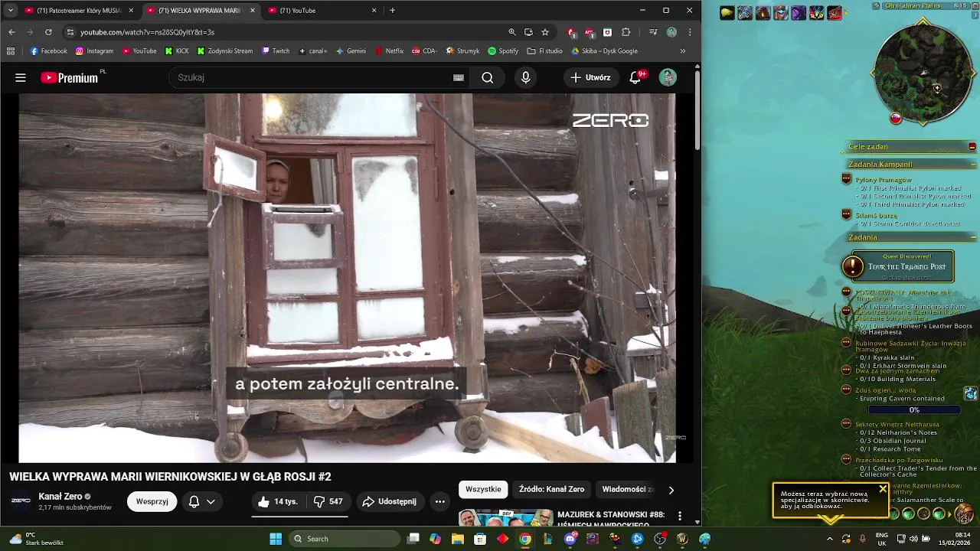Click the tracking icon left of Ohn'ahran Plains

click(877, 6)
